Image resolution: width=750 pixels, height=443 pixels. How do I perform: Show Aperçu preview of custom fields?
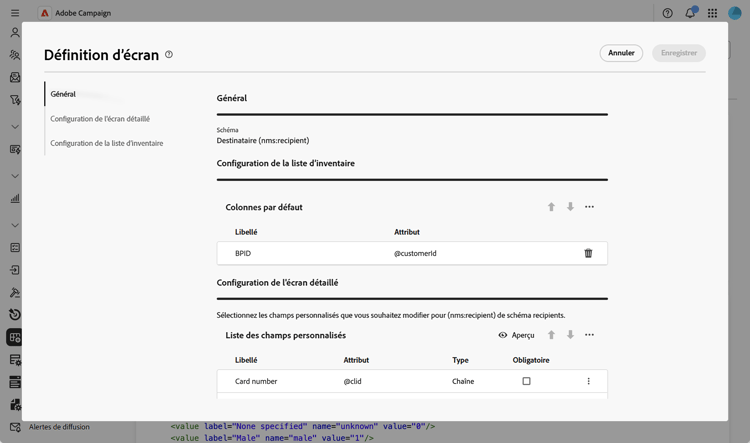pos(517,335)
